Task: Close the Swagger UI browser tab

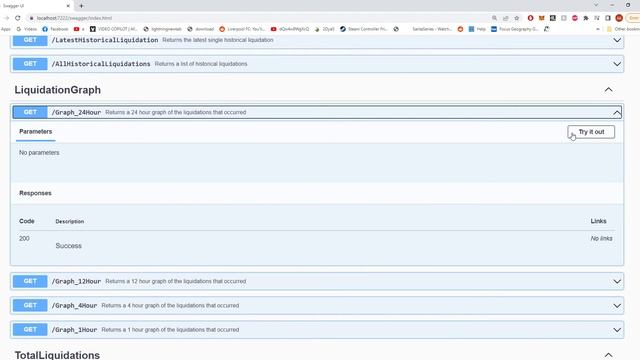Action: [68, 6]
